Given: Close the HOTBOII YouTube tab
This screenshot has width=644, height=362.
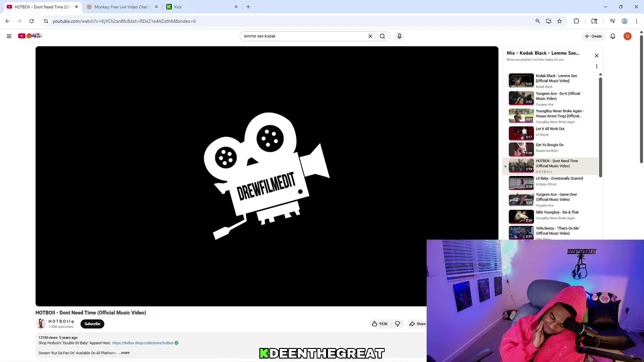Looking at the screenshot, I should 76,7.
